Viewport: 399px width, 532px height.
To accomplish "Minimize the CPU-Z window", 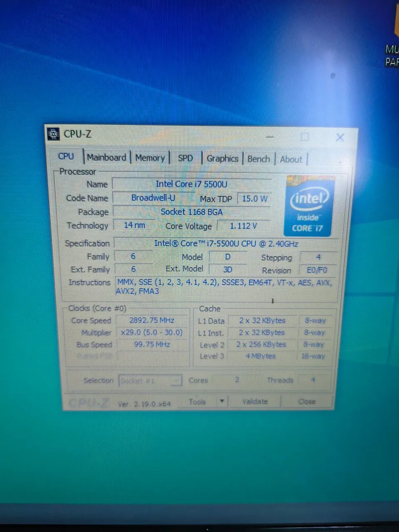I will (x=270, y=136).
